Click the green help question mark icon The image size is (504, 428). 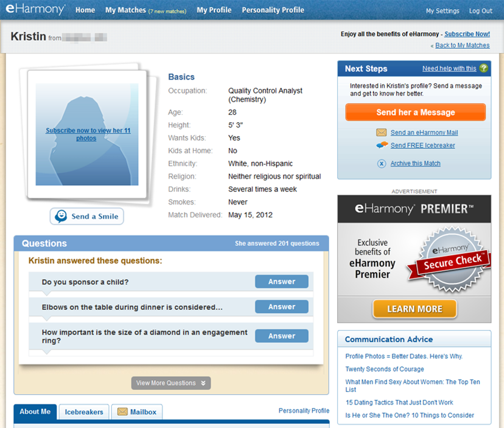pyautogui.click(x=483, y=68)
